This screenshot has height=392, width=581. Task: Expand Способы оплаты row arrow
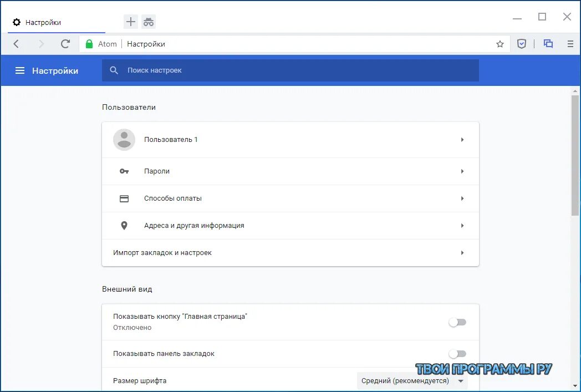coord(462,198)
